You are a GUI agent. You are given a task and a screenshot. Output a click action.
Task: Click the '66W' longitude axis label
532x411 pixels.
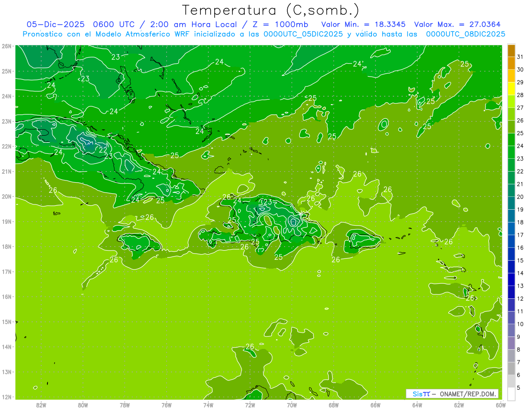pos(376,404)
